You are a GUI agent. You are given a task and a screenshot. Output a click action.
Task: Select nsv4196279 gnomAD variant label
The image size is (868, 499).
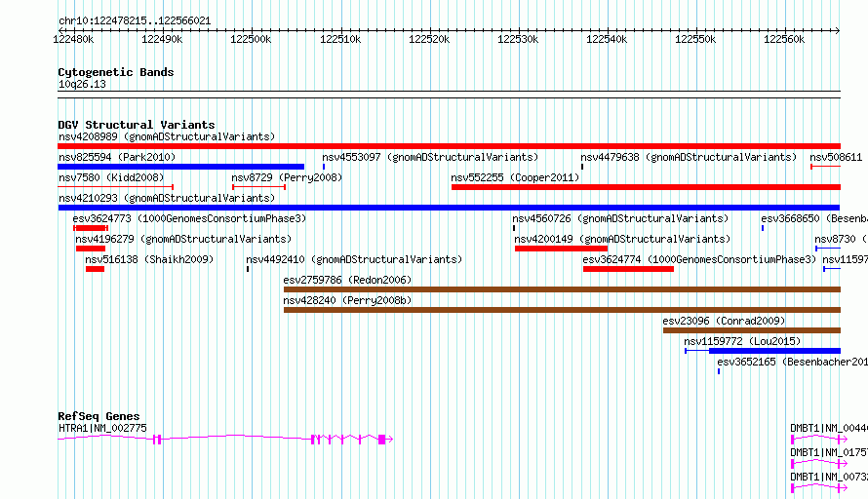[x=183, y=239]
